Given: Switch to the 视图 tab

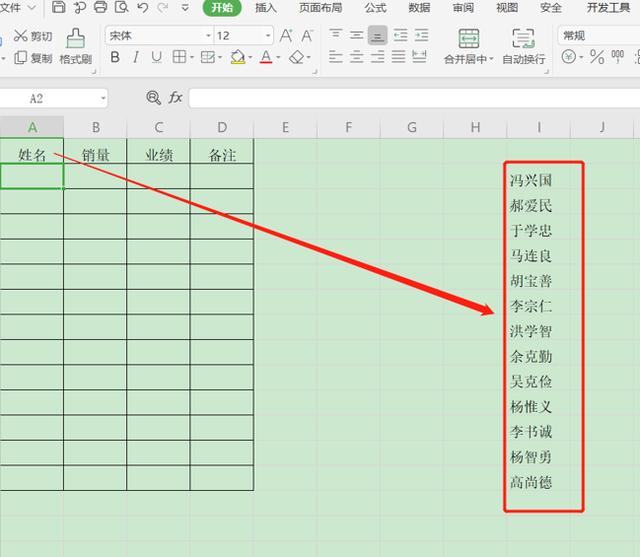Looking at the screenshot, I should [507, 8].
